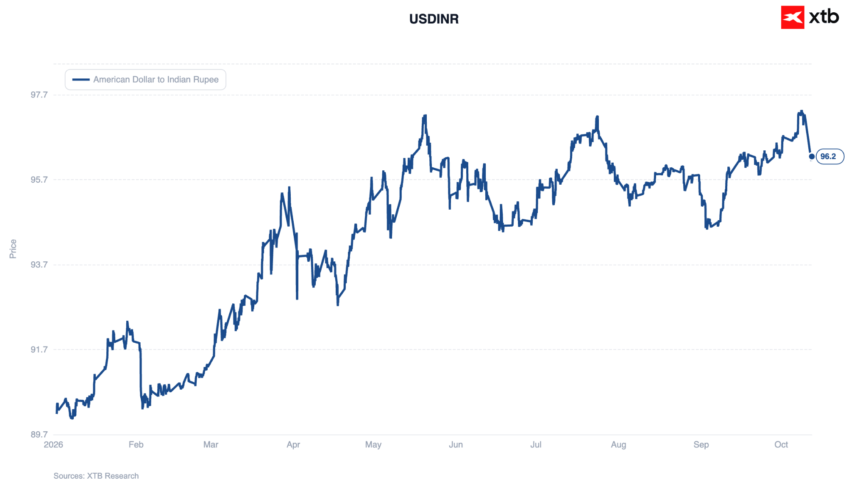
Task: Click the 2026 x-axis label
Action: (x=53, y=445)
